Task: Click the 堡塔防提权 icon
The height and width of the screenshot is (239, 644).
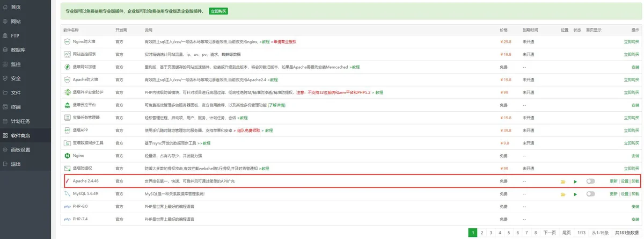Action: [68, 169]
